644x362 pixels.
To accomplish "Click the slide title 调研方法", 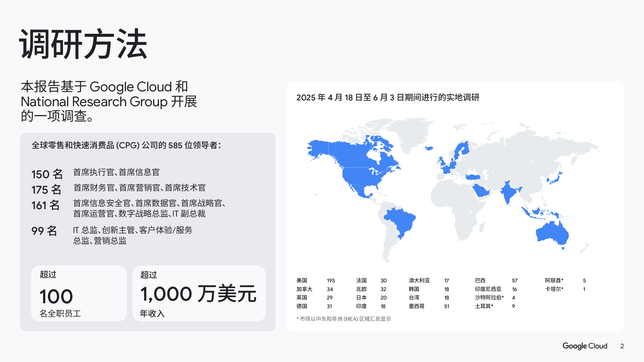I will point(83,44).
